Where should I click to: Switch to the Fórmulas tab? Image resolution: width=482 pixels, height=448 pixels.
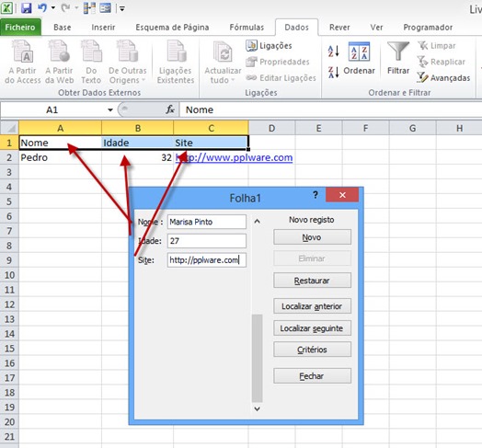(x=247, y=28)
